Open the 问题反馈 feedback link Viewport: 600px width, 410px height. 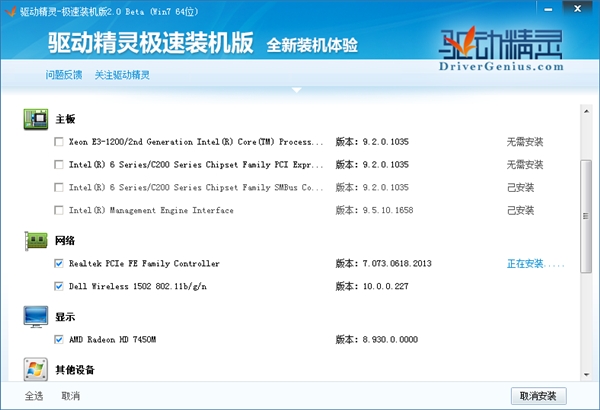pos(64,75)
